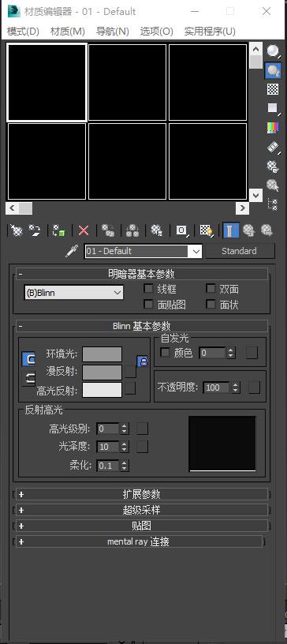This screenshot has width=287, height=644.
Task: Click the 自发光 map button
Action: tap(252, 353)
